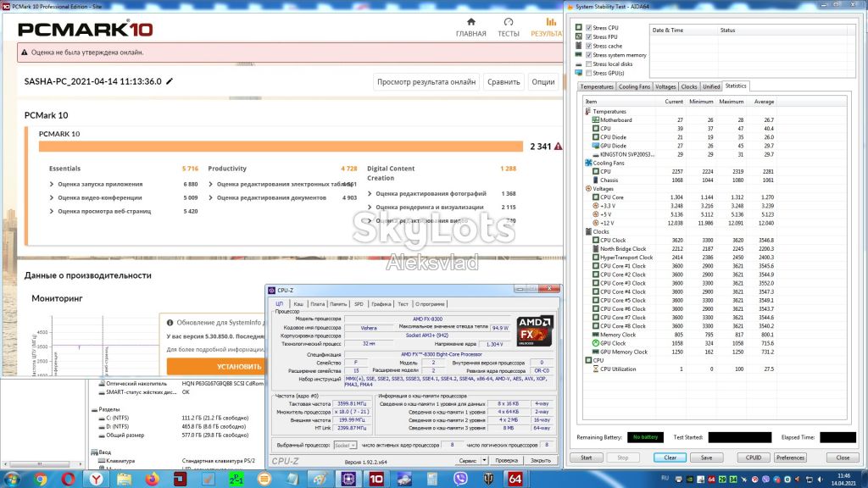Viewport: 868px width, 488px height.
Task: Expand Оценка запуска приложения chevron
Action: coord(52,184)
